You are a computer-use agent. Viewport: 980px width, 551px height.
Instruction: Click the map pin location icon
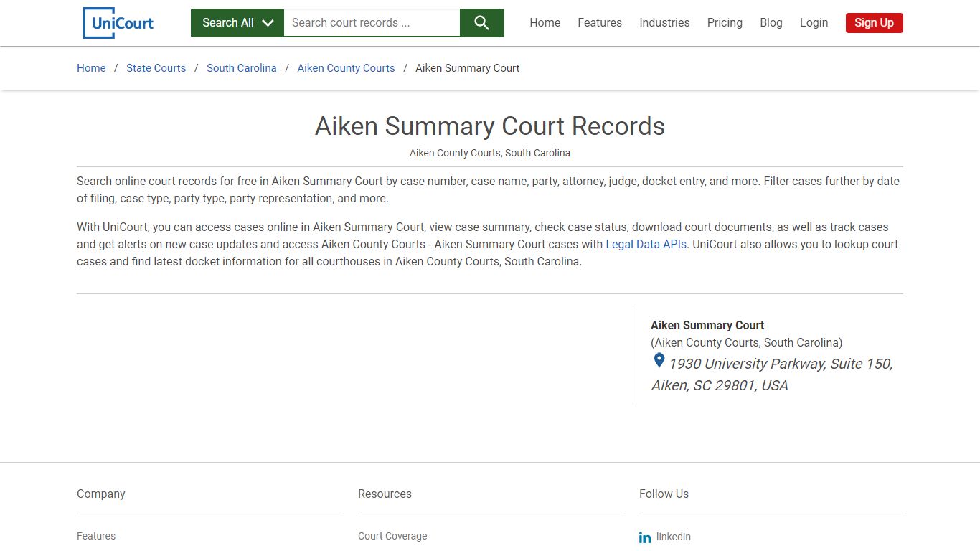pos(659,361)
